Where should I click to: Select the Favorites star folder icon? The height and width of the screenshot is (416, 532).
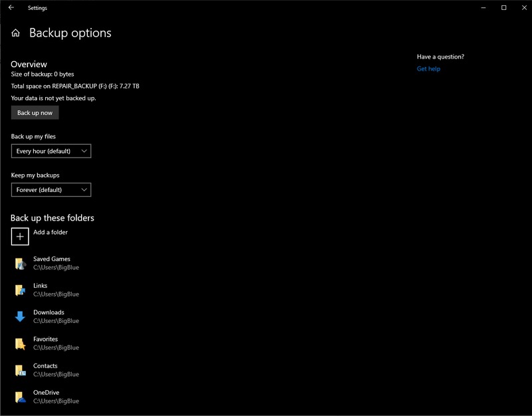[x=20, y=344]
